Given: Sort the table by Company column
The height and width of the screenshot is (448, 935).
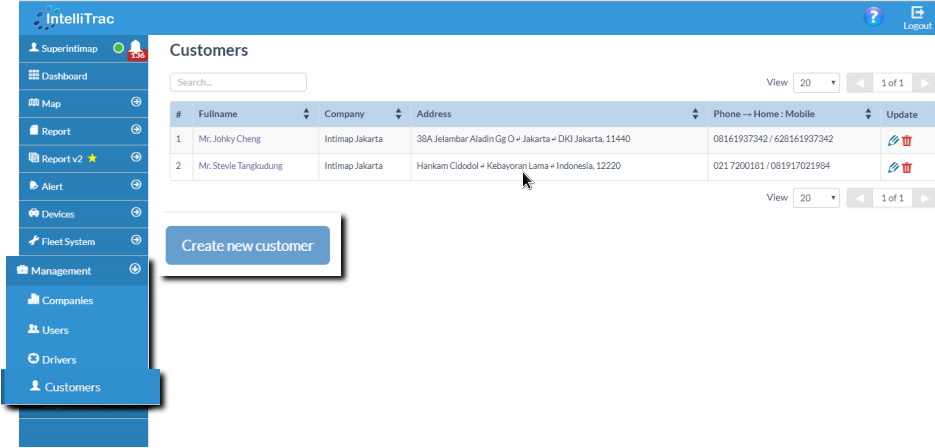Looking at the screenshot, I should 398,114.
